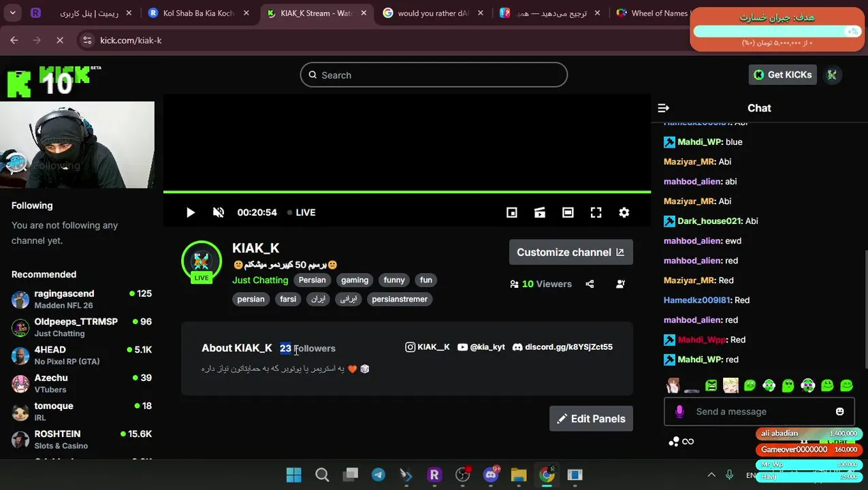Open recommended channel Azechu

82,383
